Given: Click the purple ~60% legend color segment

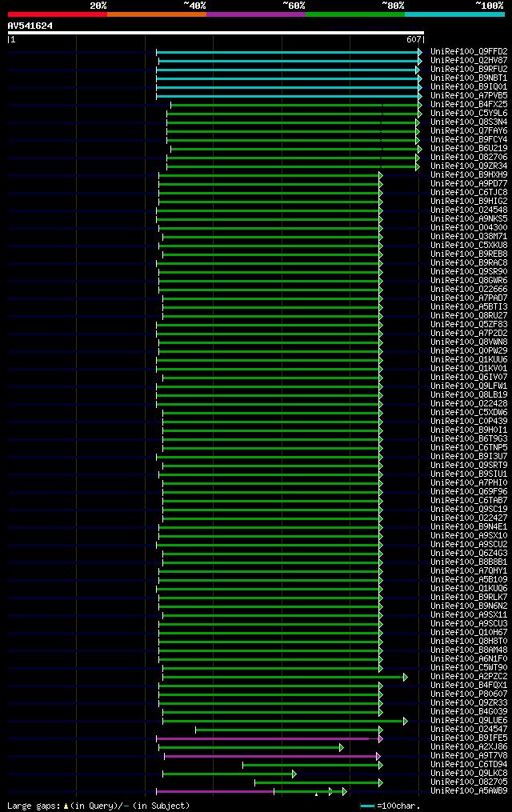Looking at the screenshot, I should pyautogui.click(x=256, y=14).
